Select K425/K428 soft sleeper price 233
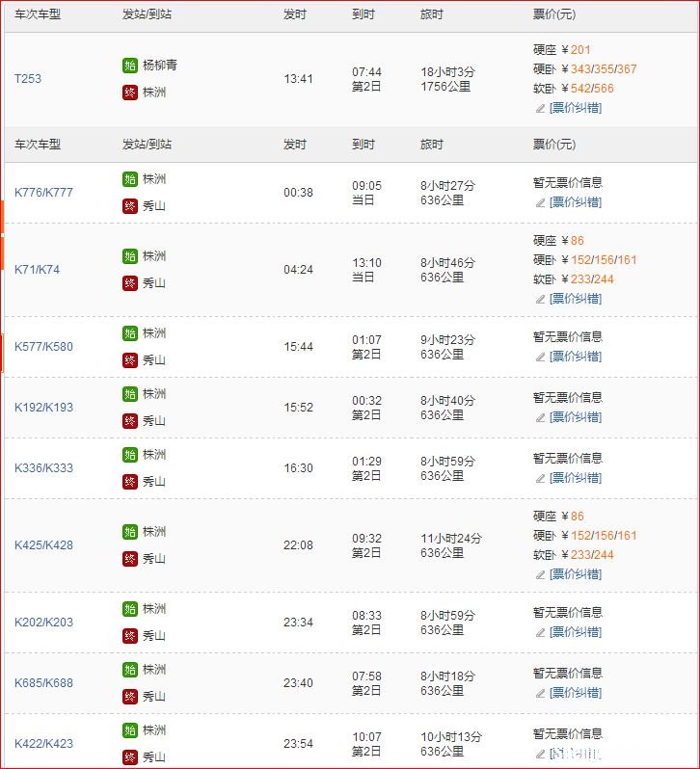 [x=580, y=555]
